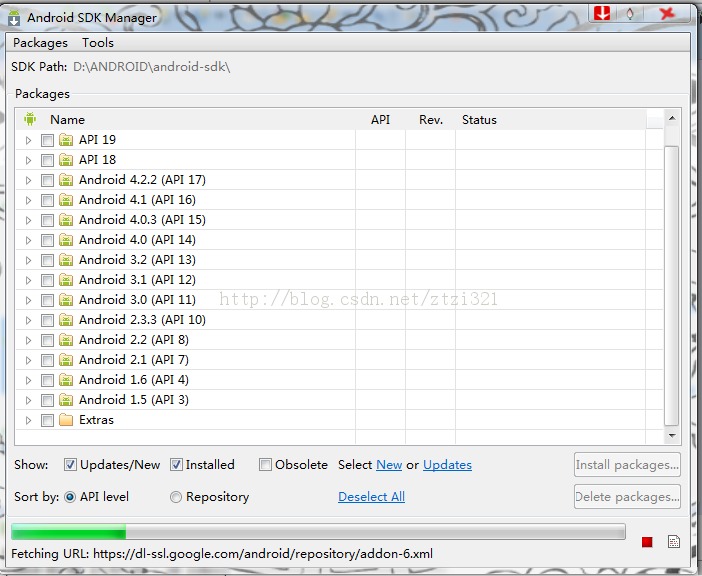Open the log window icon
This screenshot has width=702, height=576.
673,542
